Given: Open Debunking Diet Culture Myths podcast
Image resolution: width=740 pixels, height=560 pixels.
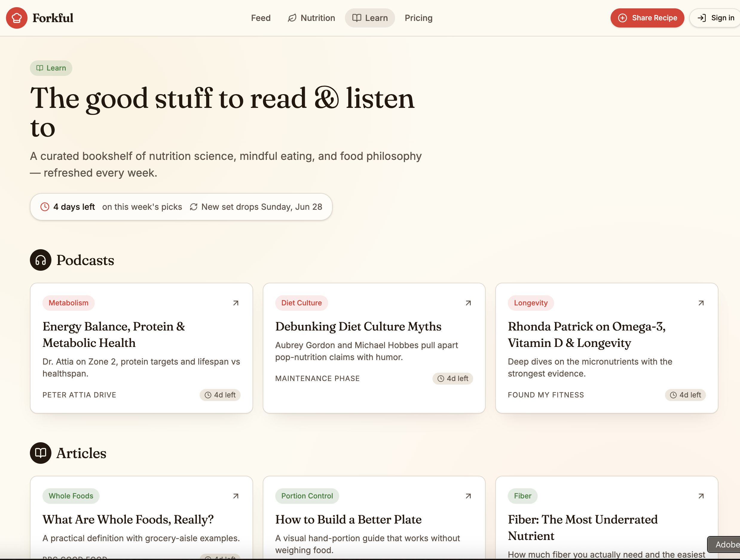Looking at the screenshot, I should click(358, 326).
